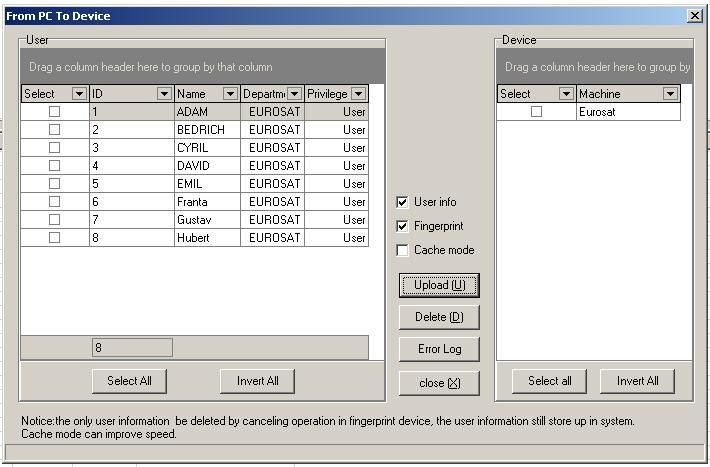Image resolution: width=710 pixels, height=467 pixels.
Task: Select the checkbox for user Hubert
Action: pos(54,238)
